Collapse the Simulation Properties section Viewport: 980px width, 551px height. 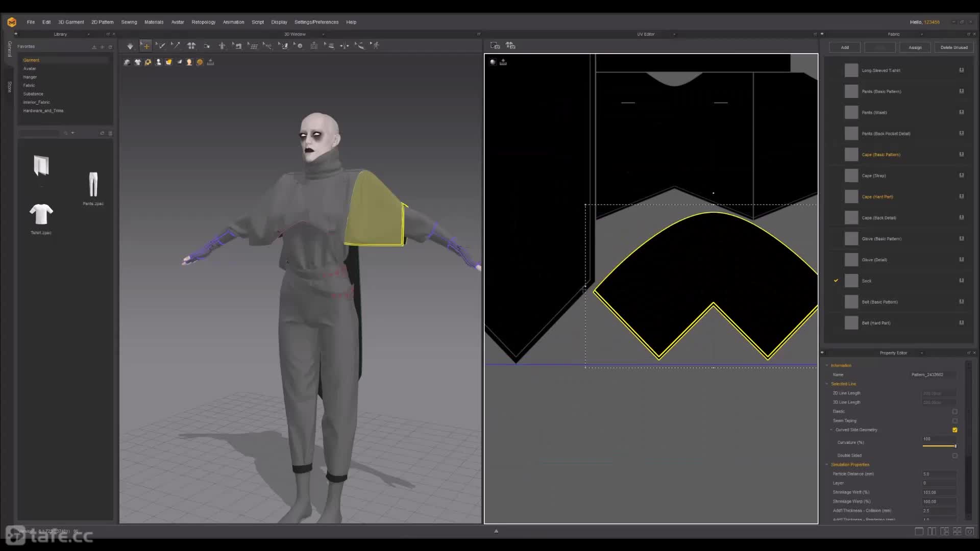click(x=827, y=465)
